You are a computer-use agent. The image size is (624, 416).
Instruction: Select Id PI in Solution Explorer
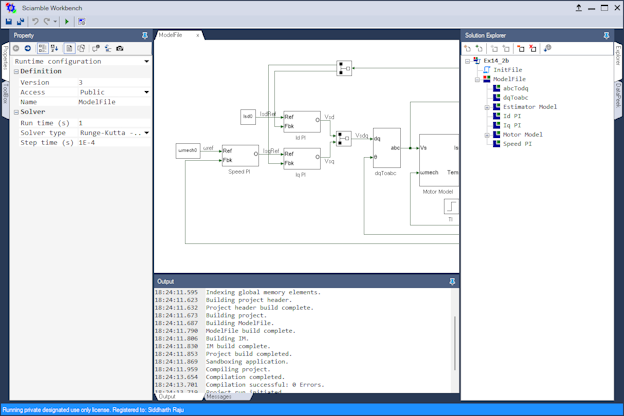coord(512,116)
